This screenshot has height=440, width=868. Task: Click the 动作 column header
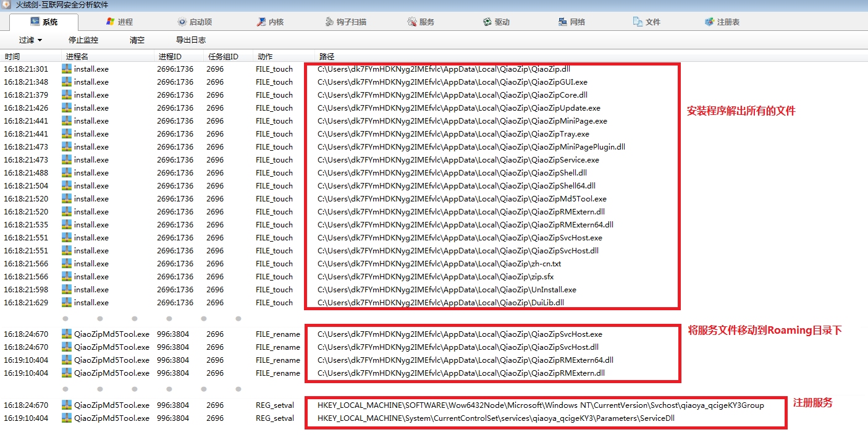click(x=264, y=56)
